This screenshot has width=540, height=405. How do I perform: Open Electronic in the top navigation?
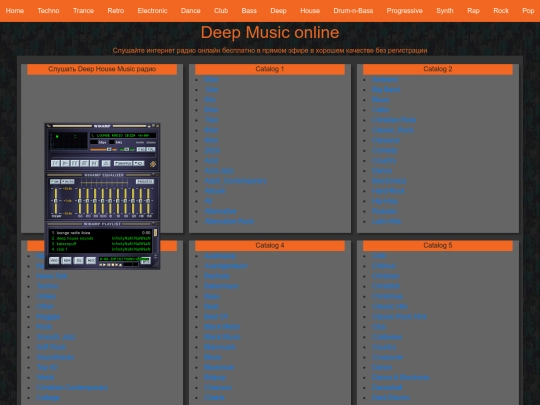click(x=152, y=11)
